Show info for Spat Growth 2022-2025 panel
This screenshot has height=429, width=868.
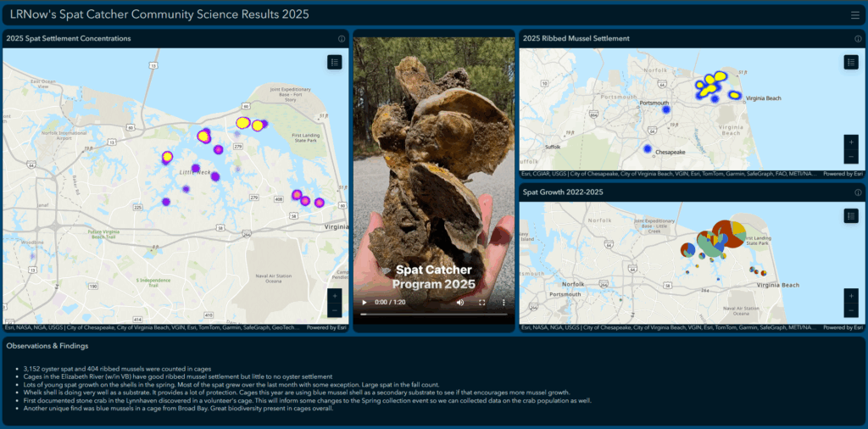[x=858, y=193]
